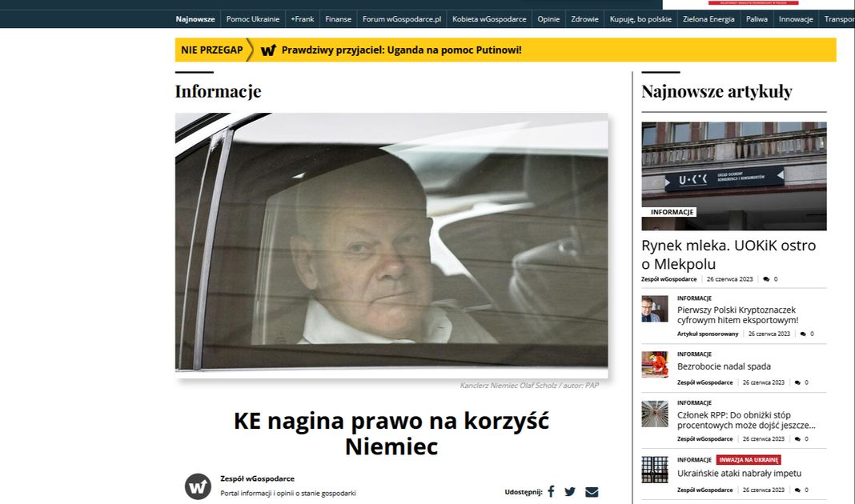Select Finanse in the top navigation

point(338,19)
